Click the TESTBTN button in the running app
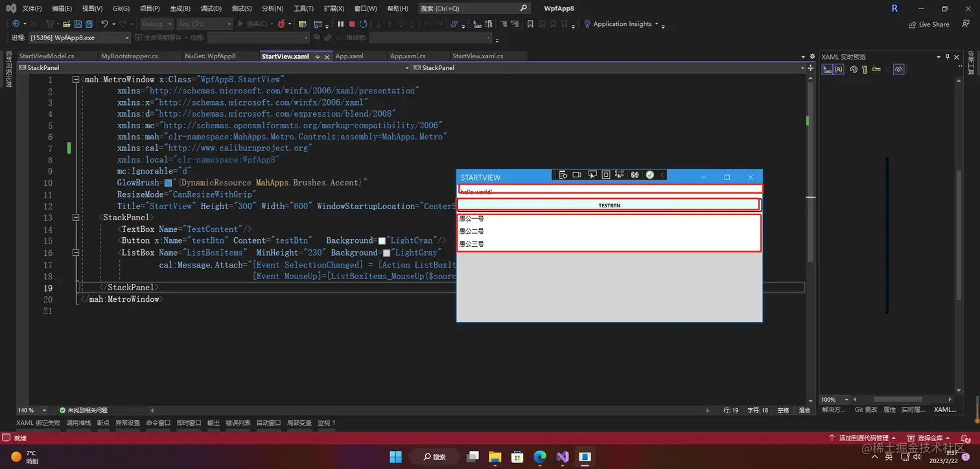 pos(609,205)
